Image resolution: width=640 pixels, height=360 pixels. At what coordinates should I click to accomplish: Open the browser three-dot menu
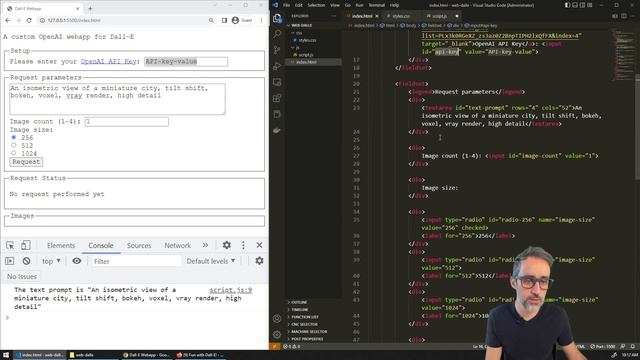(261, 20)
